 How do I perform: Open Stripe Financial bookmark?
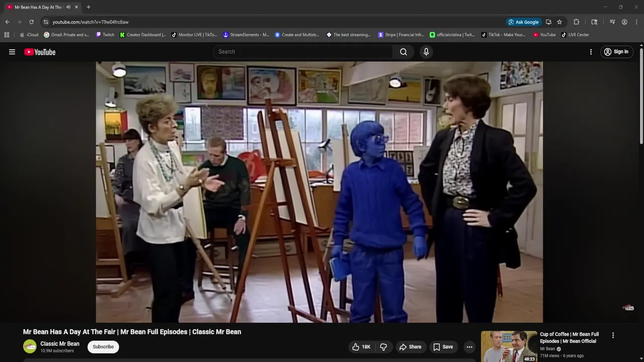[401, 35]
